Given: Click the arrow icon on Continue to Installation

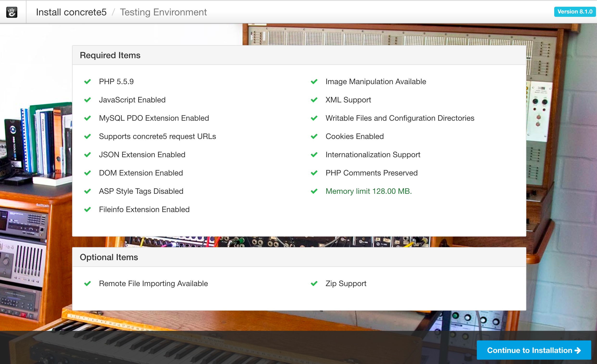Looking at the screenshot, I should [x=577, y=350].
